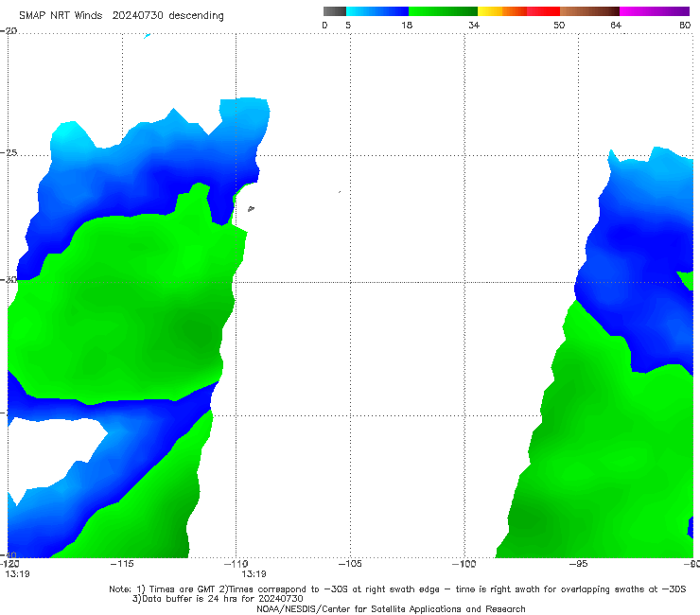Click the note '3)Data buffer is 24 hrs'
Image resolution: width=700 pixels, height=615 pixels.
[x=218, y=599]
